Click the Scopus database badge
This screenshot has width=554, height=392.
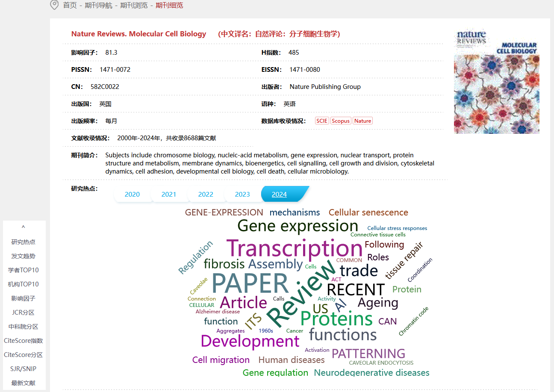coord(341,121)
